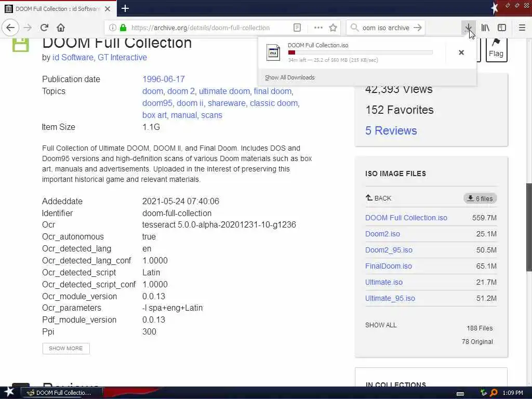Download Ultimate_95.iso
This screenshot has width=532, height=399.
click(x=390, y=298)
